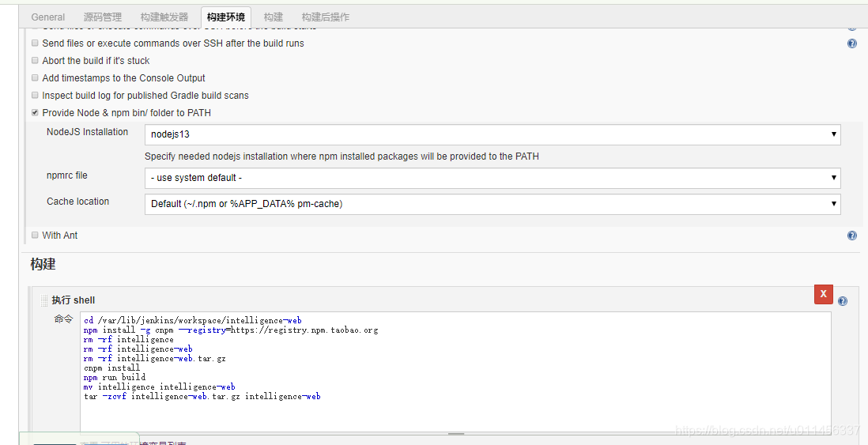The height and width of the screenshot is (445, 868).
Task: Click the 执行 shell step title
Action: (73, 300)
